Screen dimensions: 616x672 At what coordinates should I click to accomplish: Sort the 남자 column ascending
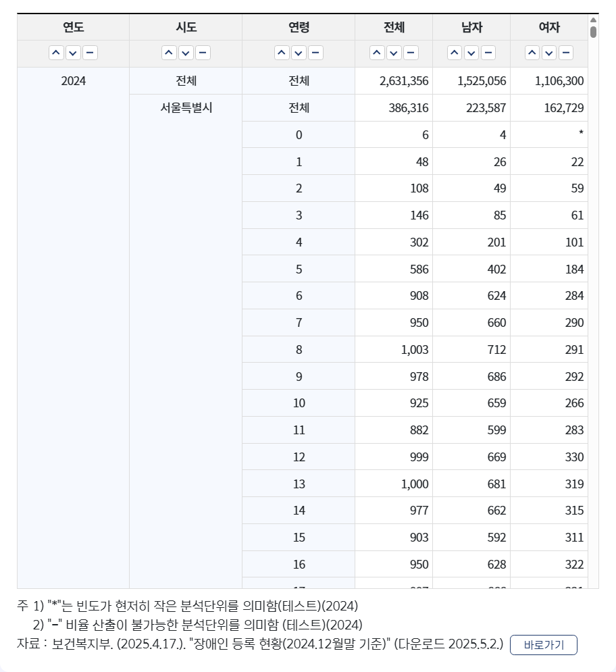tap(455, 52)
